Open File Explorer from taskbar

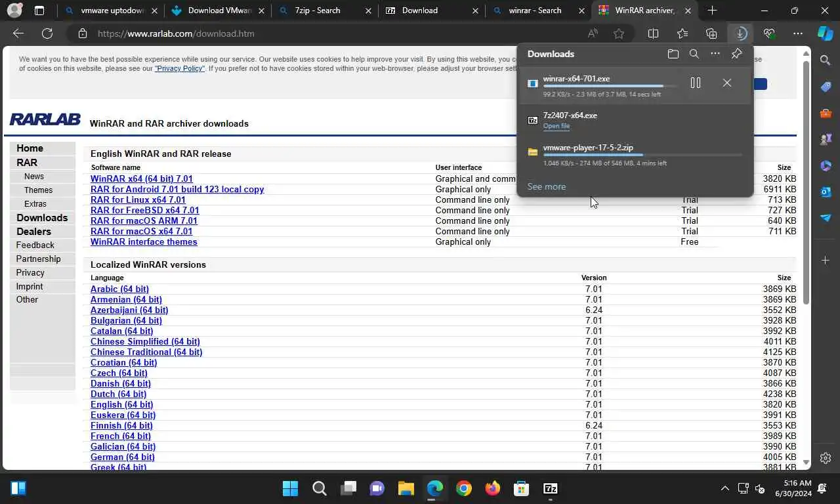[406, 488]
